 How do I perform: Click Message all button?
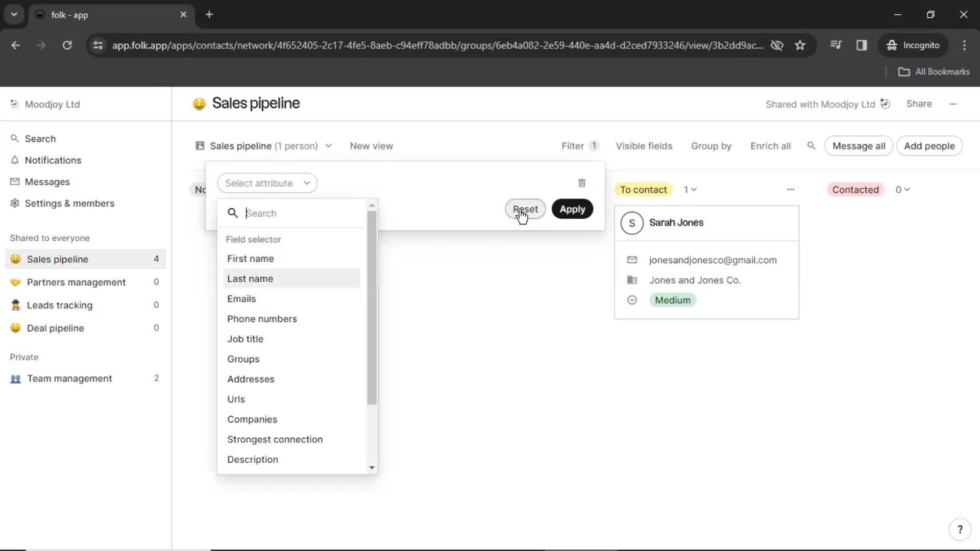pos(859,146)
